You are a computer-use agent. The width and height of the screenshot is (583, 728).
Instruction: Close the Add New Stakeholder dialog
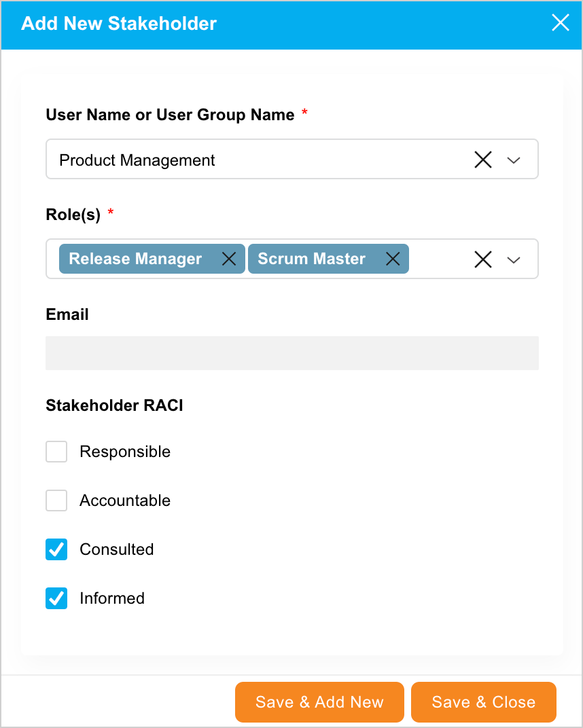[560, 23]
